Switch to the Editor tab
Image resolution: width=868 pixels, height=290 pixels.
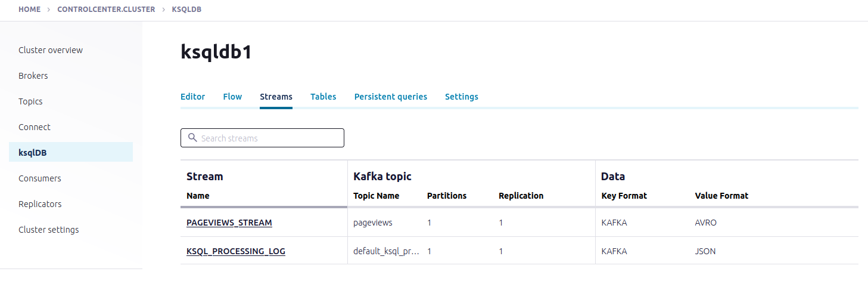pos(192,97)
